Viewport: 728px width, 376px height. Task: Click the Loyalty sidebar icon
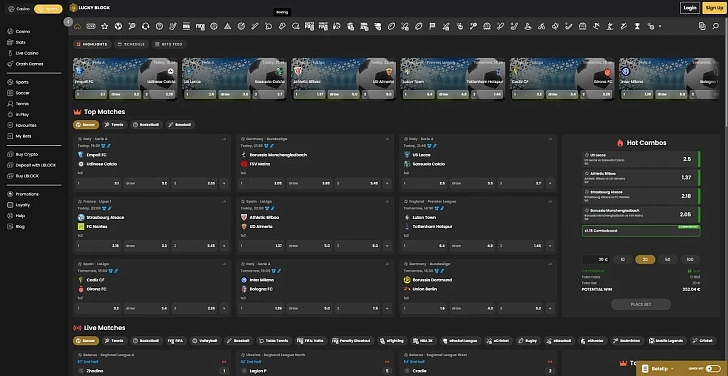[x=10, y=205]
